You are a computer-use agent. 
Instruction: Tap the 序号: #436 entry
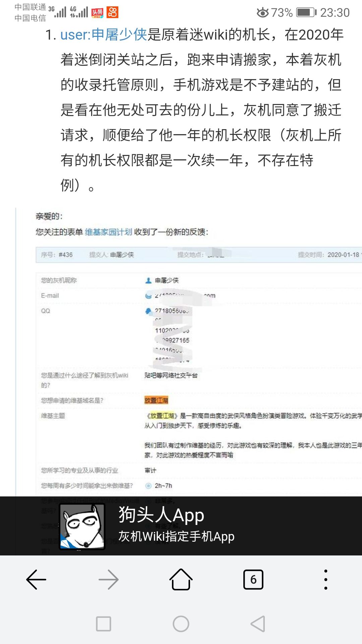tap(57, 255)
